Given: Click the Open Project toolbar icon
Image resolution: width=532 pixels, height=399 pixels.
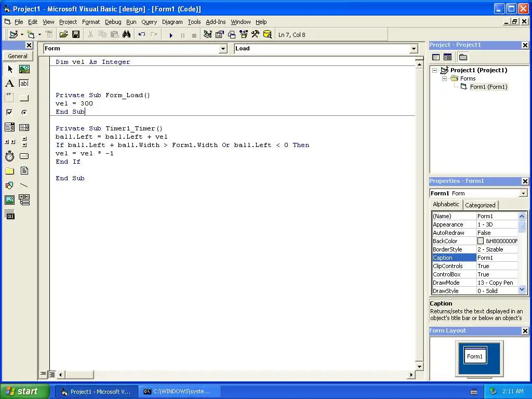Looking at the screenshot, I should click(63, 34).
